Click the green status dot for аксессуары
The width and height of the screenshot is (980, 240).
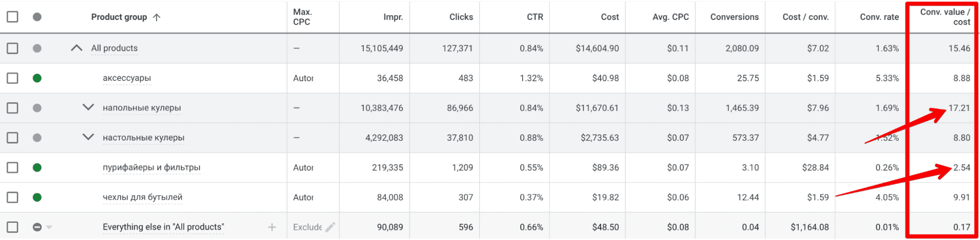[37, 78]
